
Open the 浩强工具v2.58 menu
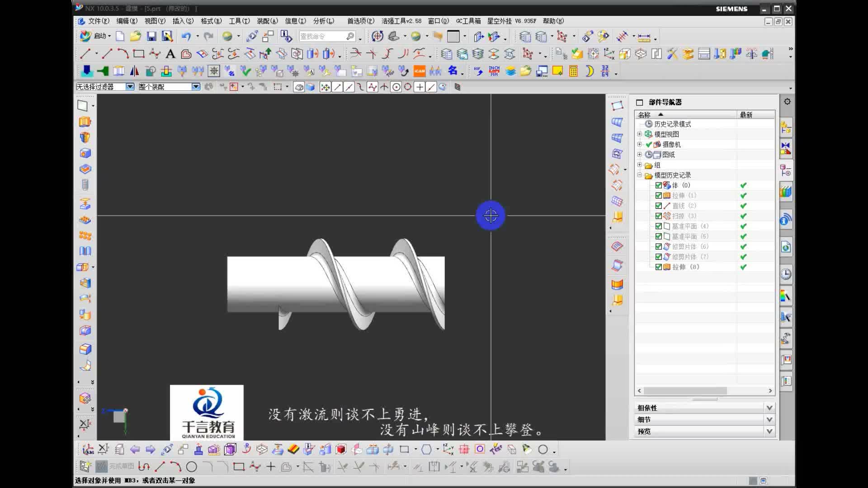point(401,21)
